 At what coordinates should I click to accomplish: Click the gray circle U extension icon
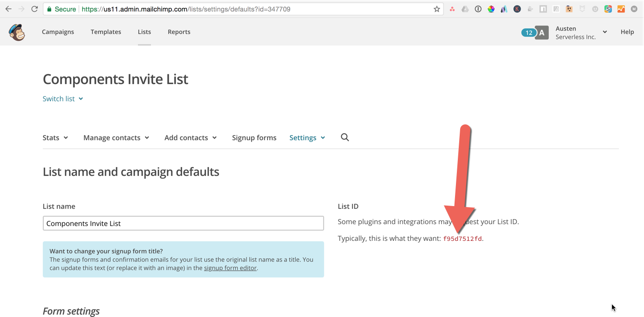coord(595,9)
